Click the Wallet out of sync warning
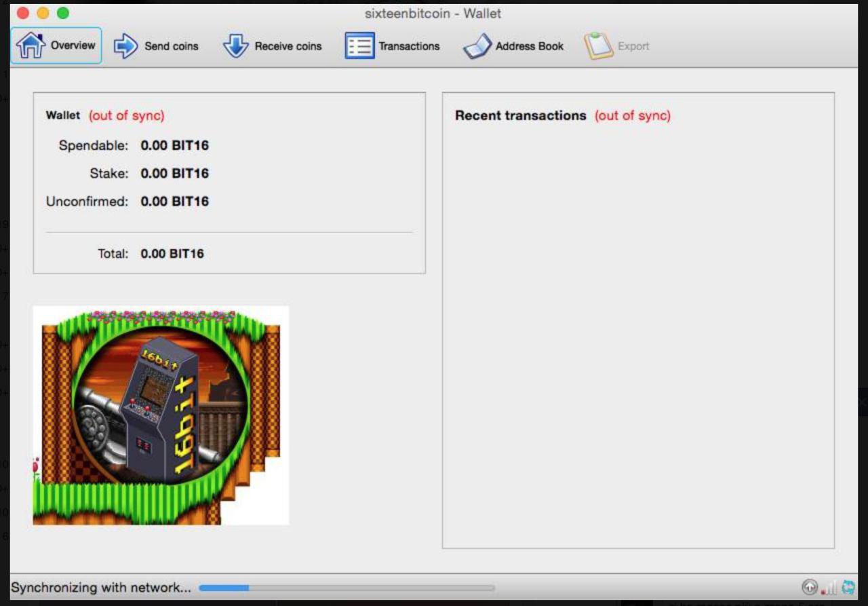 tap(126, 115)
